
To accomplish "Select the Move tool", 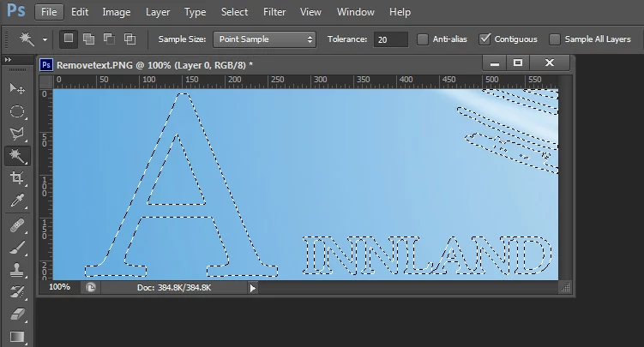I will pos(17,88).
